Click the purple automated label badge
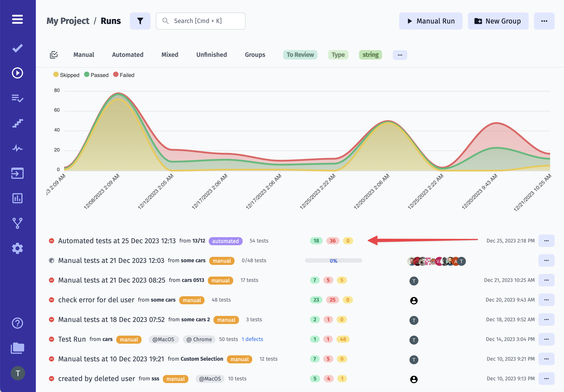Viewport: 564px width, 392px height. point(226,241)
